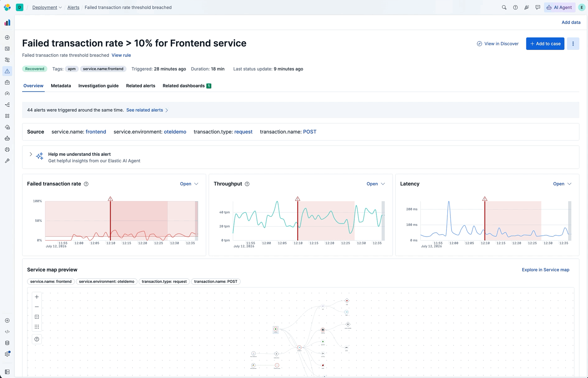The image size is (588, 378).
Task: Toggle service map grid dots button
Action: (x=37, y=327)
